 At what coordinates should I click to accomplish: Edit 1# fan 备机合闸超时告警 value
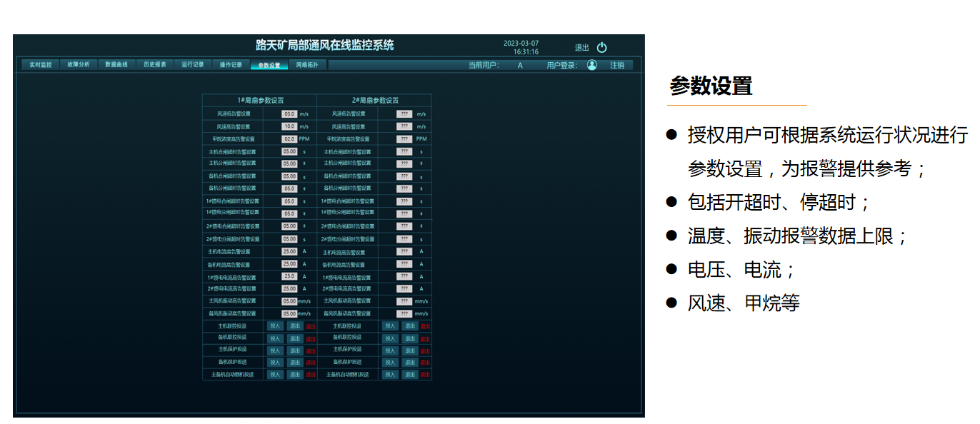click(289, 176)
